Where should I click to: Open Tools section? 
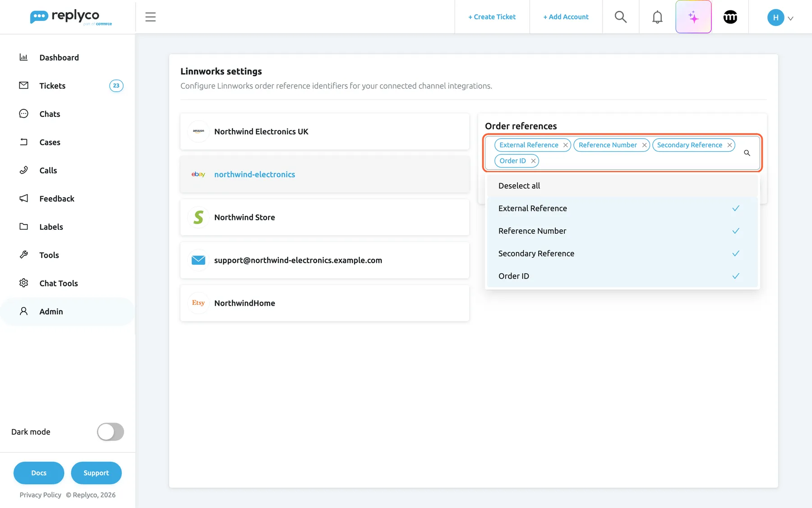click(68, 255)
